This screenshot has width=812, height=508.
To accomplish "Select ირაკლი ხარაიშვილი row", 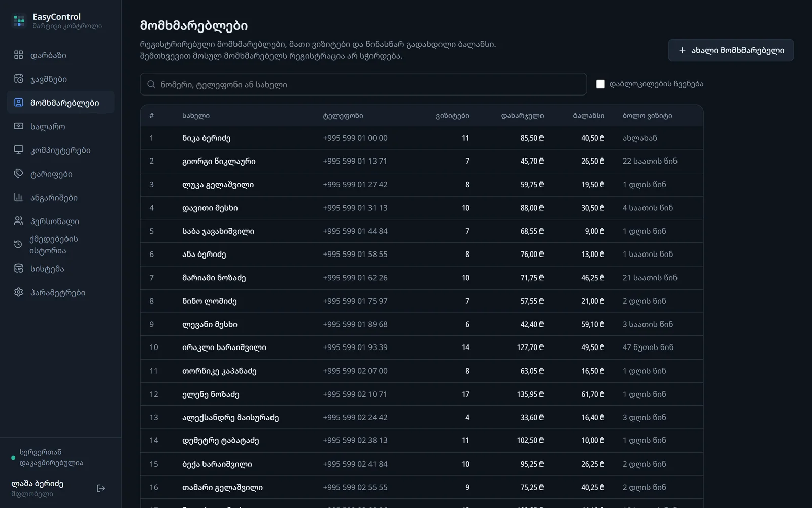I will 422,347.
